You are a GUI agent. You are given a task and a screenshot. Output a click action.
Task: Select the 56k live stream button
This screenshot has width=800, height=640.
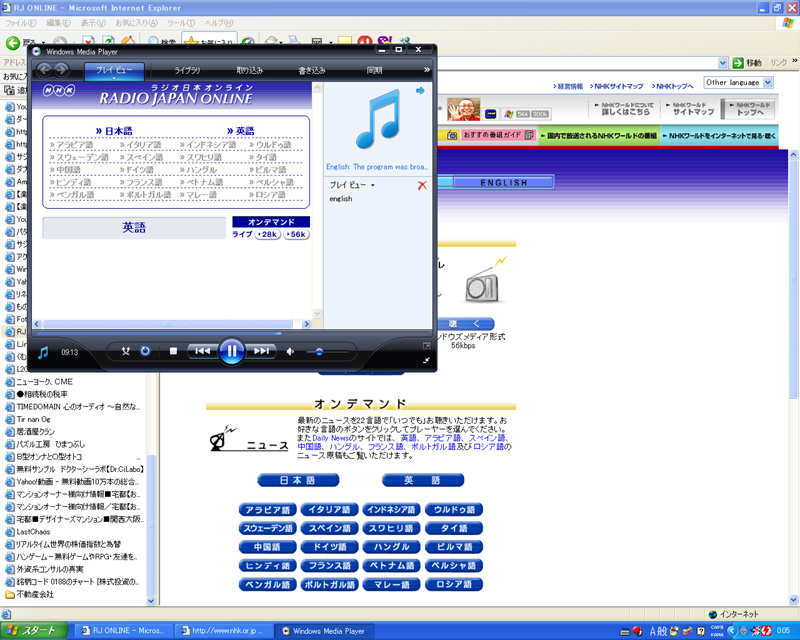click(296, 234)
